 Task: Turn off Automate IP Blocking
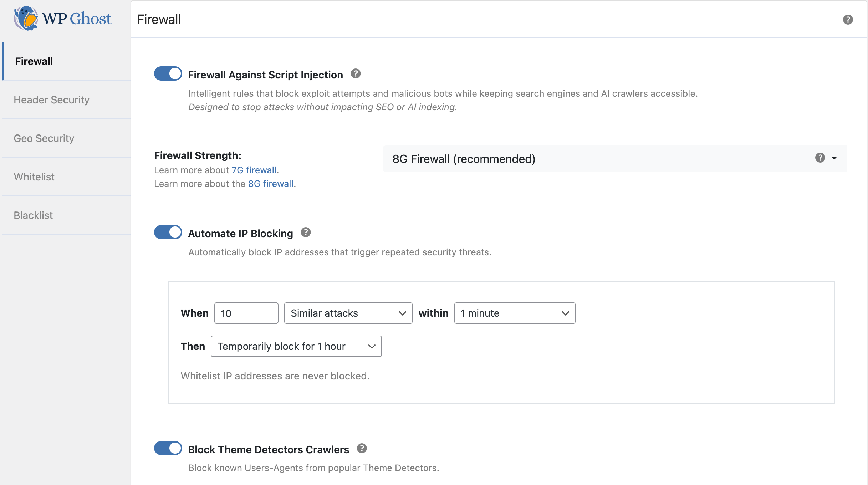[168, 232]
